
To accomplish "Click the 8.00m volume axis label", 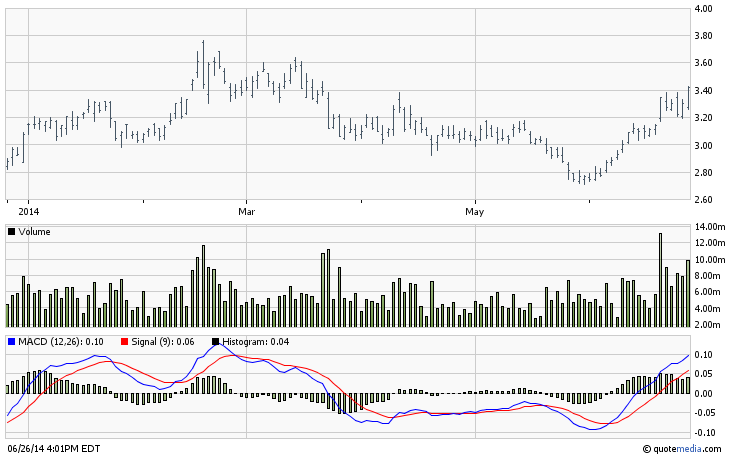I will pyautogui.click(x=708, y=276).
